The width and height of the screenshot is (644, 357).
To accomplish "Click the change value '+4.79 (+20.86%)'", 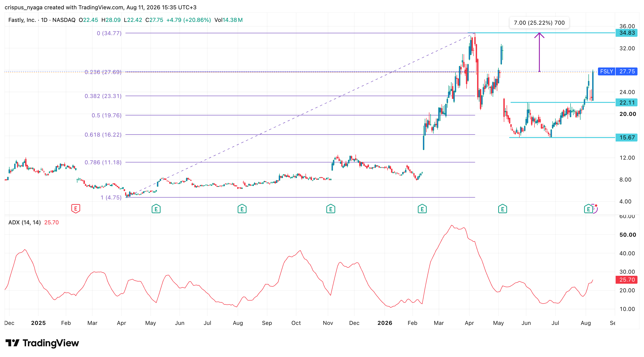I will coord(189,20).
